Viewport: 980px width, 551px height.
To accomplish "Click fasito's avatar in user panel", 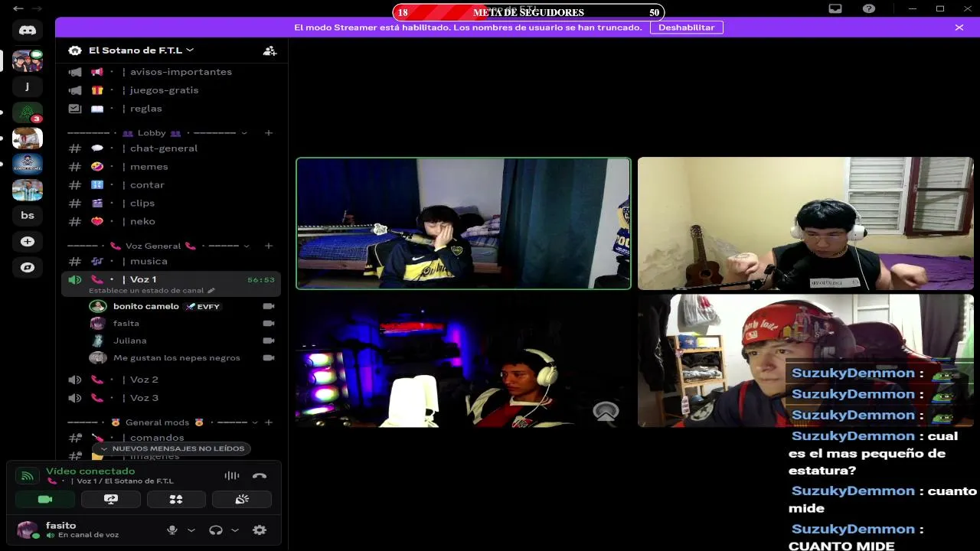I will click(27, 530).
